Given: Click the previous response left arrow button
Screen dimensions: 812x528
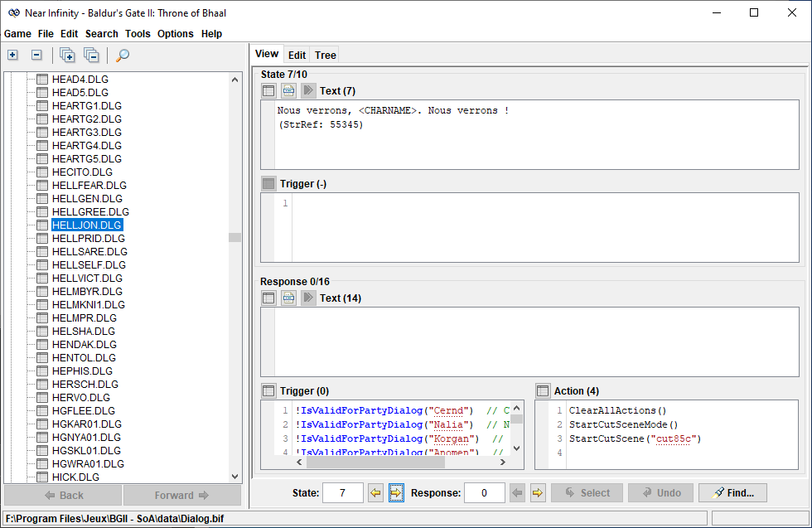Looking at the screenshot, I should click(x=517, y=492).
